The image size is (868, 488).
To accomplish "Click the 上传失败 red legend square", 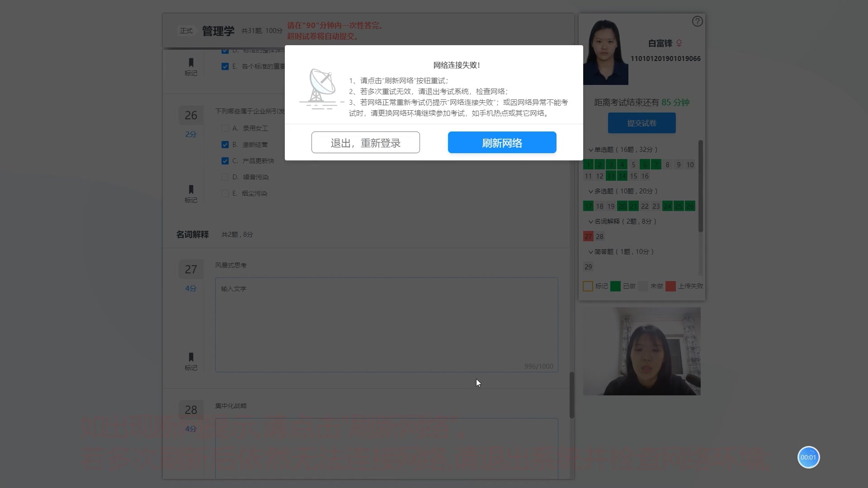I will 671,286.
